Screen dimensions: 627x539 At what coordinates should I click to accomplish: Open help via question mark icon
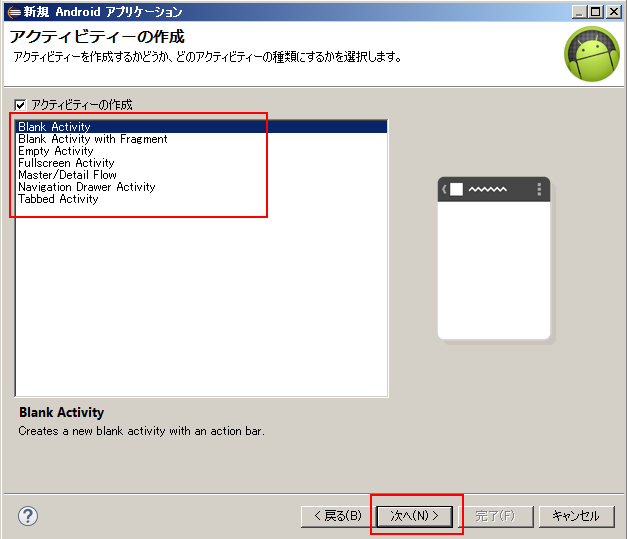click(28, 516)
